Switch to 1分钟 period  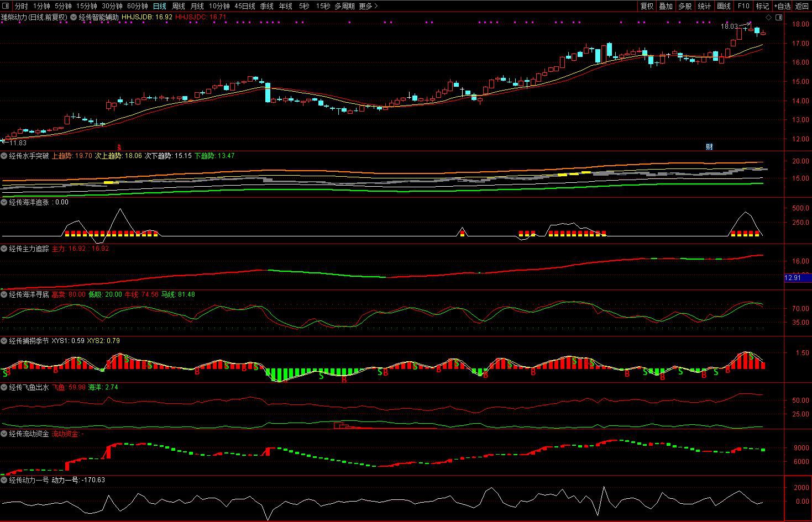tap(41, 6)
